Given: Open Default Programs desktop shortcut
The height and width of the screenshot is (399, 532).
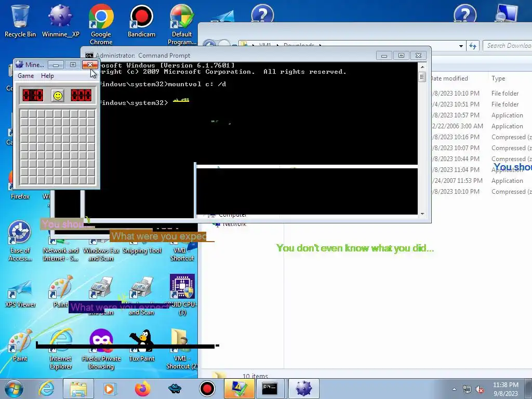Looking at the screenshot, I should click(x=182, y=24).
